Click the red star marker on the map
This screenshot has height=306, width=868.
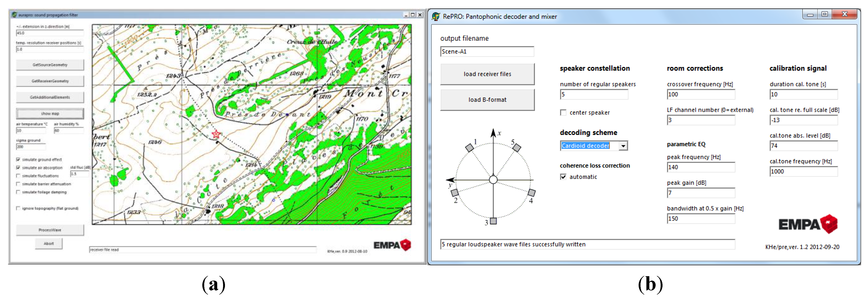click(x=216, y=134)
